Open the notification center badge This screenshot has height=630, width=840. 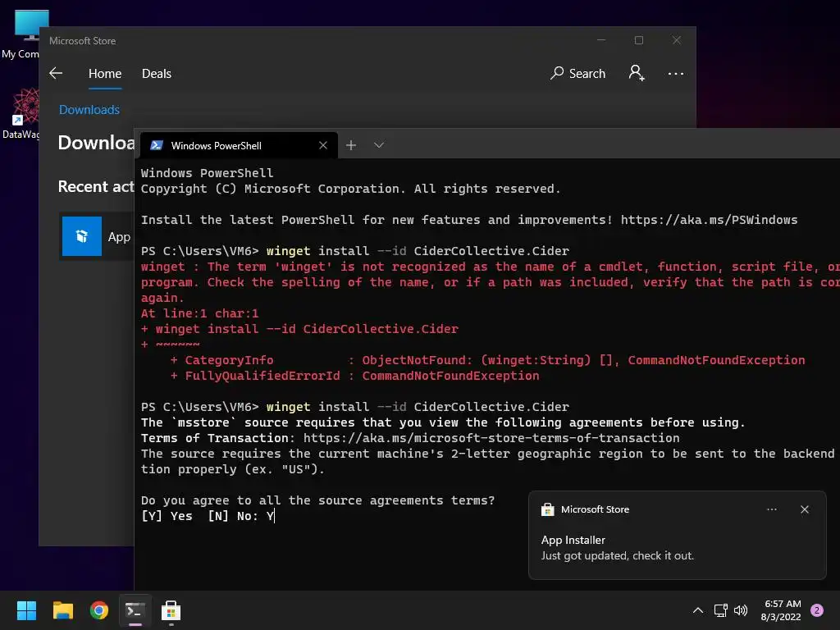[816, 610]
